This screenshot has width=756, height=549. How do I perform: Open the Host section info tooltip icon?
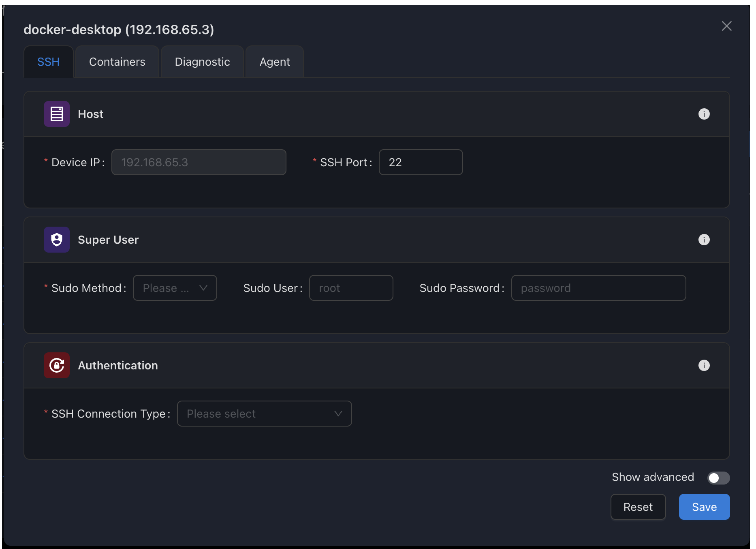(704, 114)
